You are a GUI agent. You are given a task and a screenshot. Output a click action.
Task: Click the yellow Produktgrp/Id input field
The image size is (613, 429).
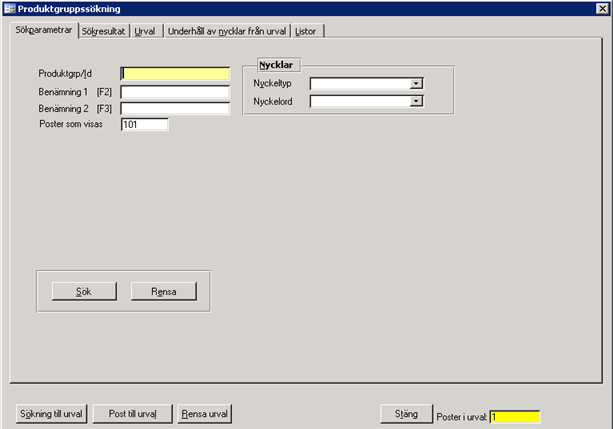pyautogui.click(x=175, y=74)
